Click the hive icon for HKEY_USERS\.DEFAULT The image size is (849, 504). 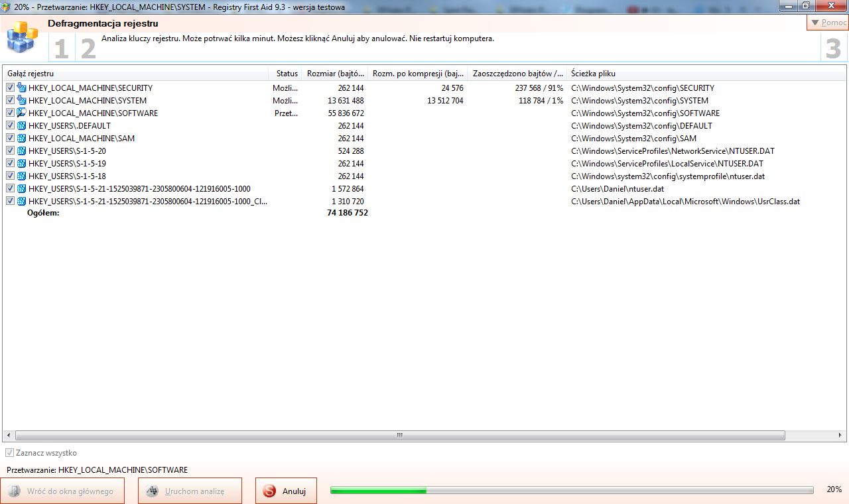(21, 125)
